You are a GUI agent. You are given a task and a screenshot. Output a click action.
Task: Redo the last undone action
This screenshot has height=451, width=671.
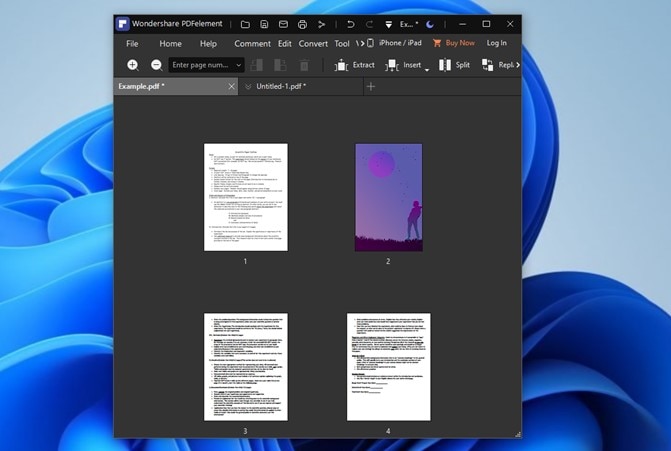[369, 24]
